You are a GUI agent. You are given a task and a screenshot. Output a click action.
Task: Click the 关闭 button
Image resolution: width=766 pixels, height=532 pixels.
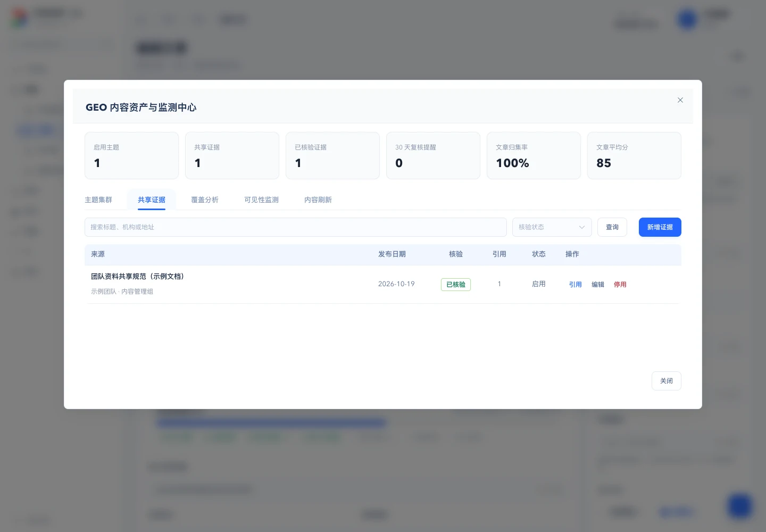click(x=667, y=381)
